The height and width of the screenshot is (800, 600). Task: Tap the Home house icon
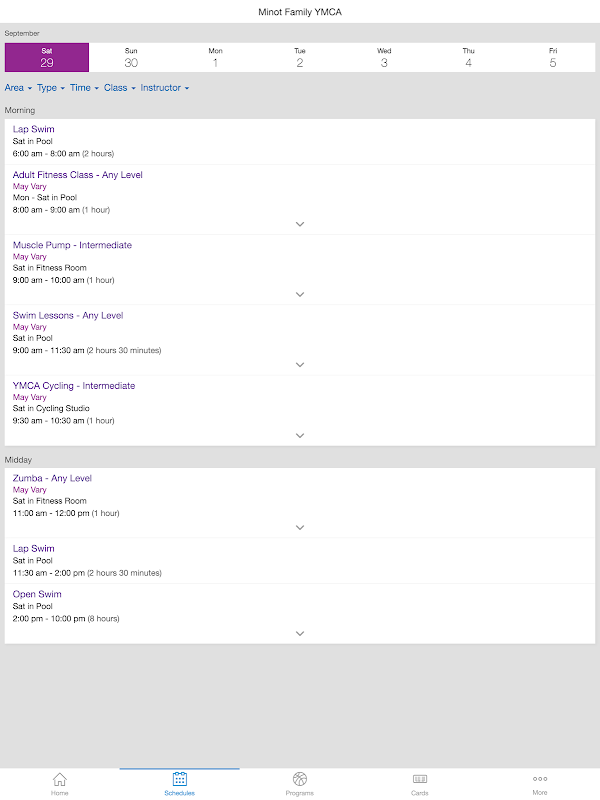[60, 779]
